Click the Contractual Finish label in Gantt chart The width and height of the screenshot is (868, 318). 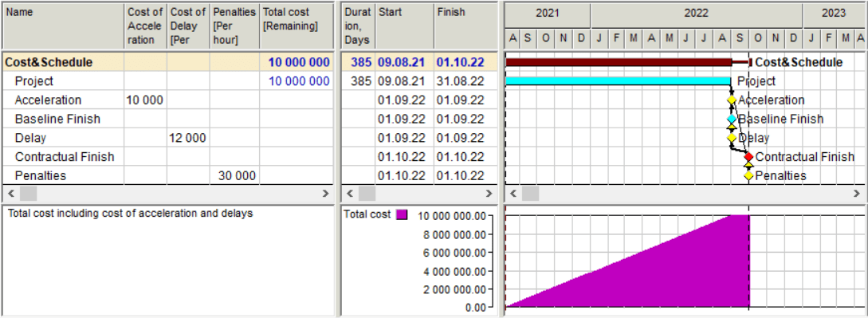pyautogui.click(x=805, y=156)
